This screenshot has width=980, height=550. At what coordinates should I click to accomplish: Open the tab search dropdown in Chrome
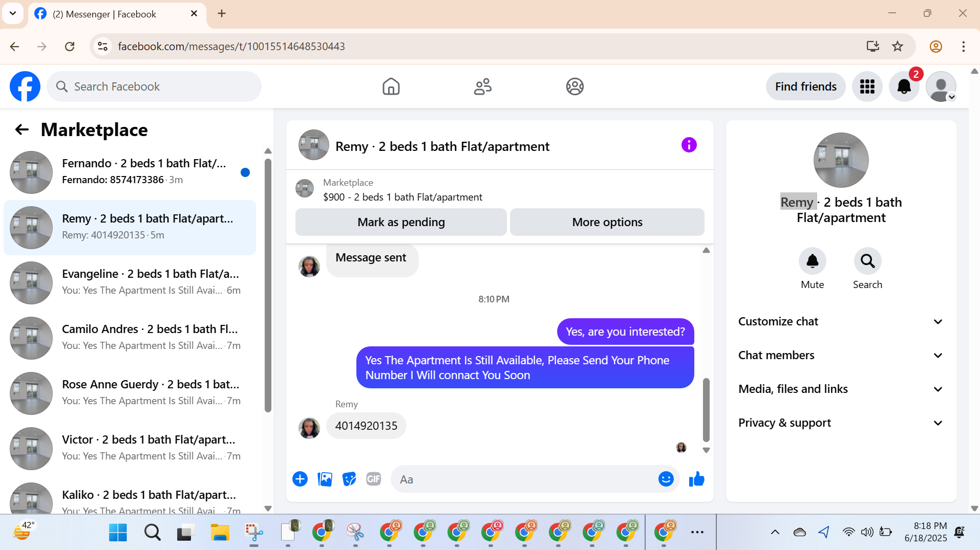click(13, 13)
